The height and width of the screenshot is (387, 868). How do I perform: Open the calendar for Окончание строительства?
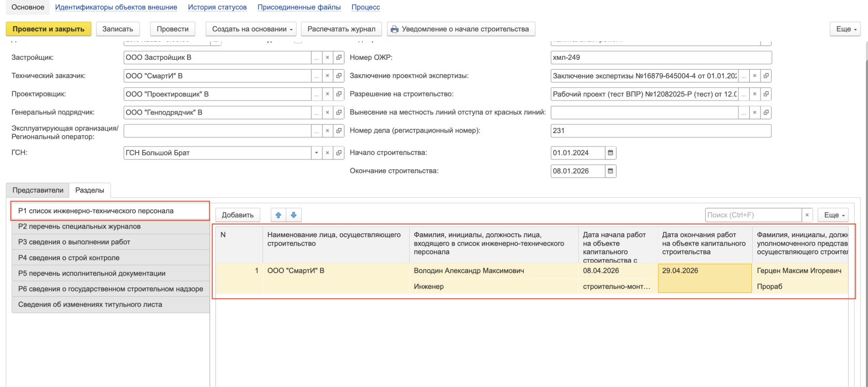pyautogui.click(x=610, y=171)
